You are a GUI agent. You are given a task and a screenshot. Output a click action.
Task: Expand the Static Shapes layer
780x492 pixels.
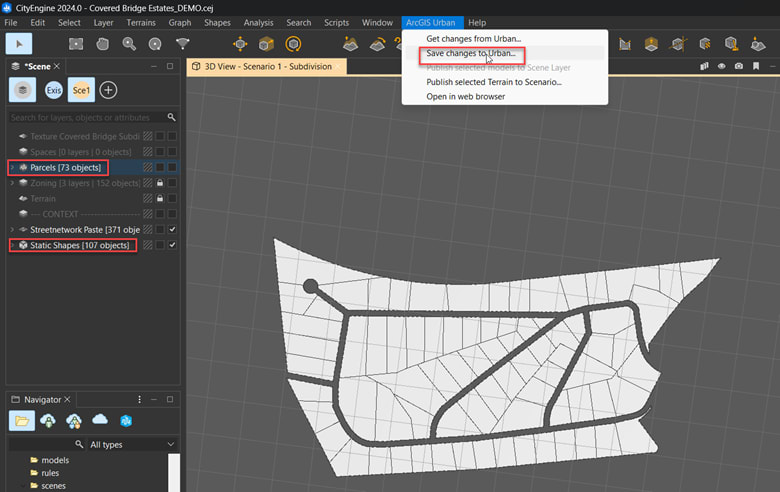tap(12, 245)
